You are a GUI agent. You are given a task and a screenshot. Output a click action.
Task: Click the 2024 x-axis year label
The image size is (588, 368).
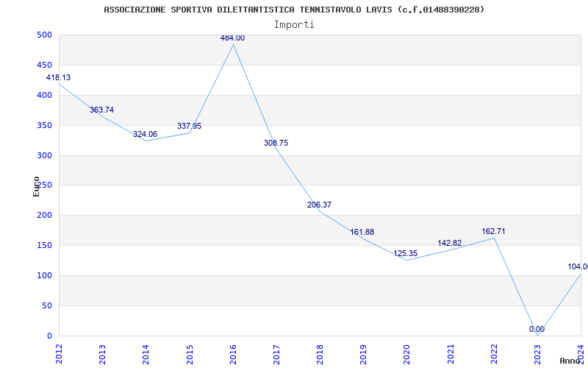pyautogui.click(x=581, y=354)
